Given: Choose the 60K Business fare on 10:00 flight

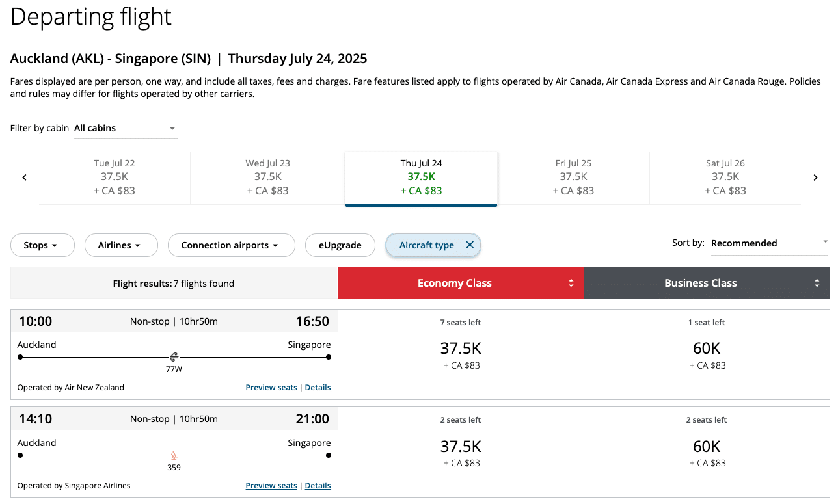Looking at the screenshot, I should [x=707, y=354].
